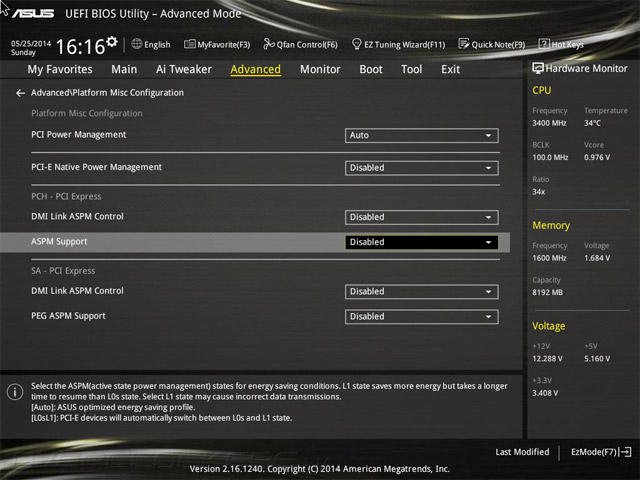Open the Tool tab
The height and width of the screenshot is (480, 640).
[x=411, y=69]
